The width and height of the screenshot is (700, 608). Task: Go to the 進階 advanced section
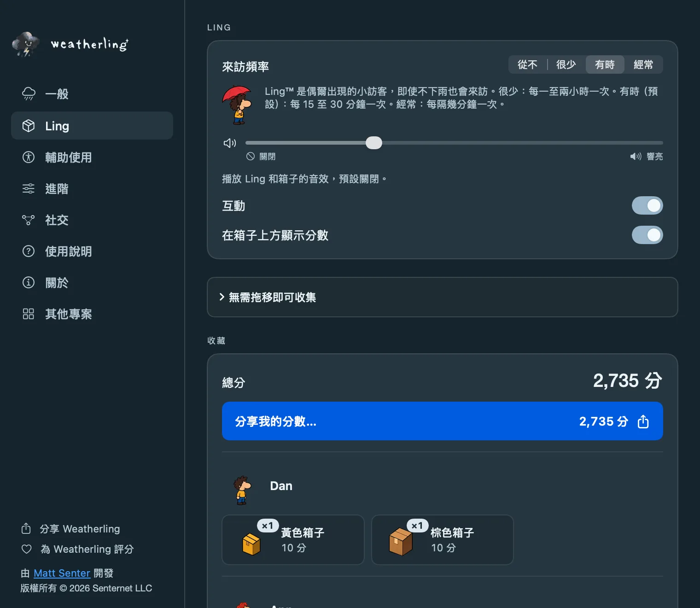pos(92,188)
